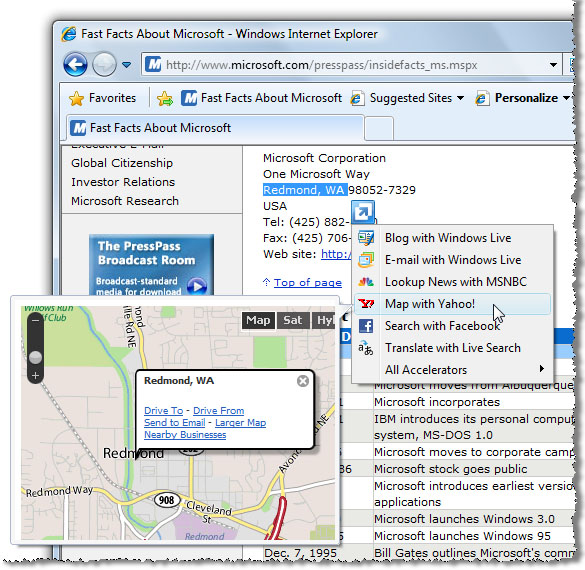Open the recent pages dropdown arrow
Screen dimensions: 585x570
126,65
